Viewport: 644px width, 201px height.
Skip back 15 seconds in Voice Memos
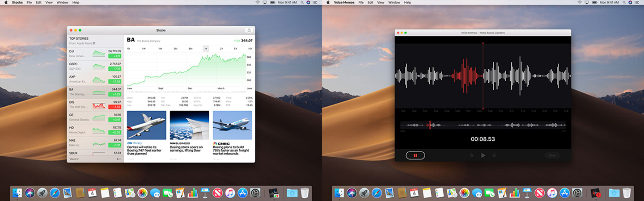[471, 155]
